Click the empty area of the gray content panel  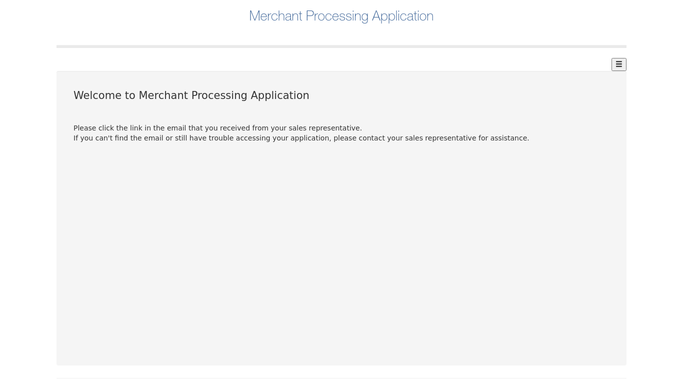342,253
